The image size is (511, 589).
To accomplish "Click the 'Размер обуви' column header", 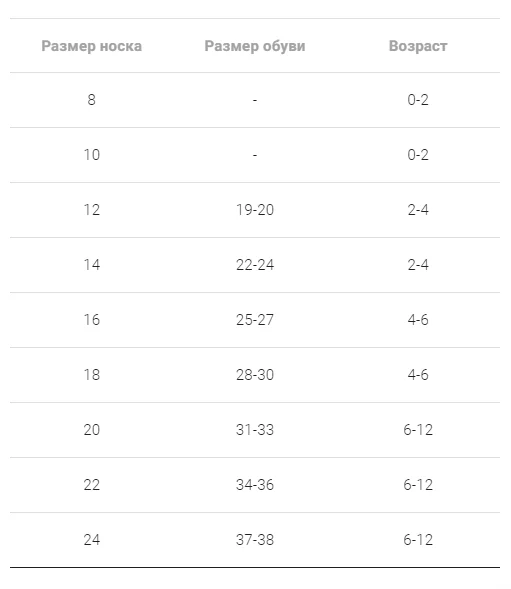I will (255, 46).
